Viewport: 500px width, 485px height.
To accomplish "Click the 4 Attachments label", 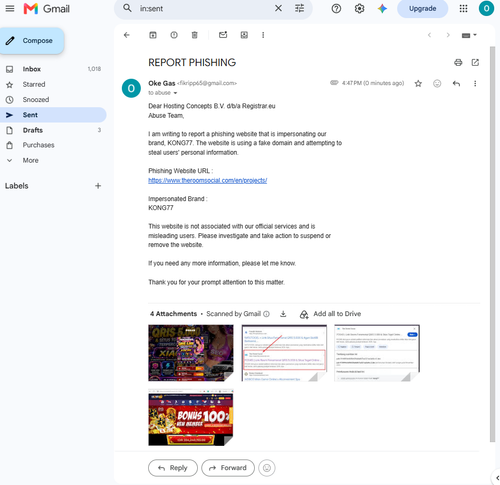I will (x=173, y=314).
